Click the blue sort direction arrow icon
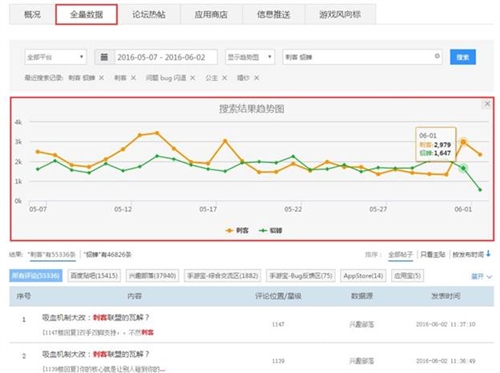Viewport: 500px width, 373px height. point(488,254)
